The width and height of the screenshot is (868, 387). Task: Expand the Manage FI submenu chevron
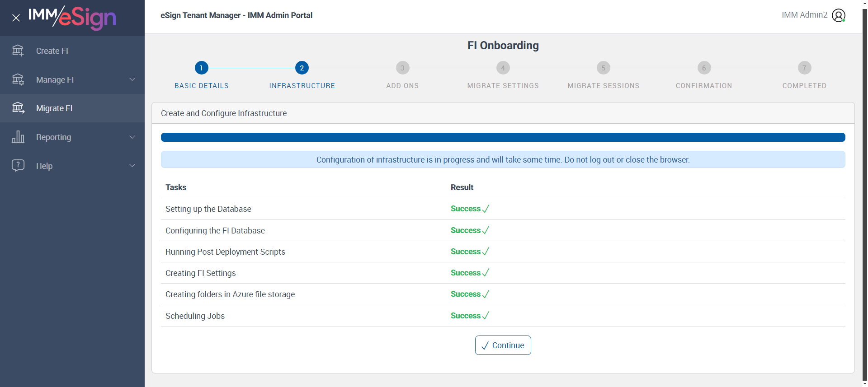coord(132,79)
